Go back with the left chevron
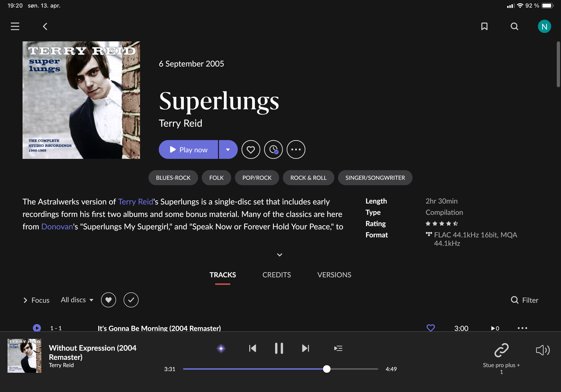 (x=45, y=26)
